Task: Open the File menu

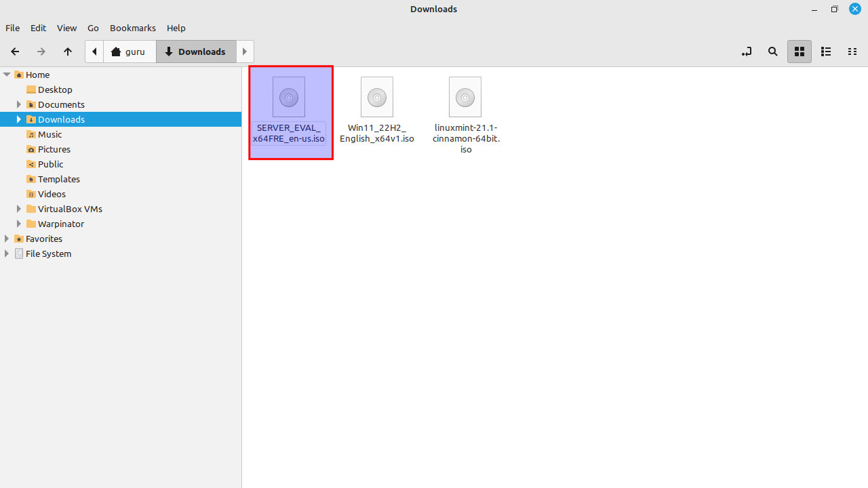Action: tap(12, 28)
